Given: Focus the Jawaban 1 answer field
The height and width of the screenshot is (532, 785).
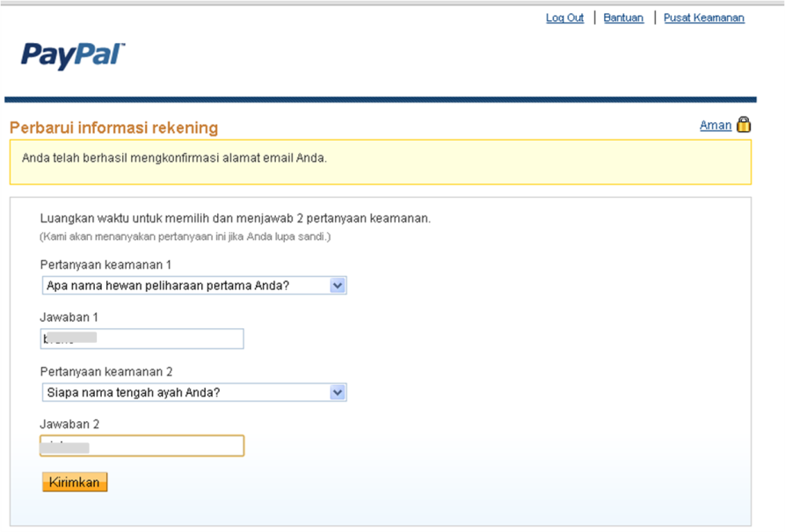Looking at the screenshot, I should point(142,339).
